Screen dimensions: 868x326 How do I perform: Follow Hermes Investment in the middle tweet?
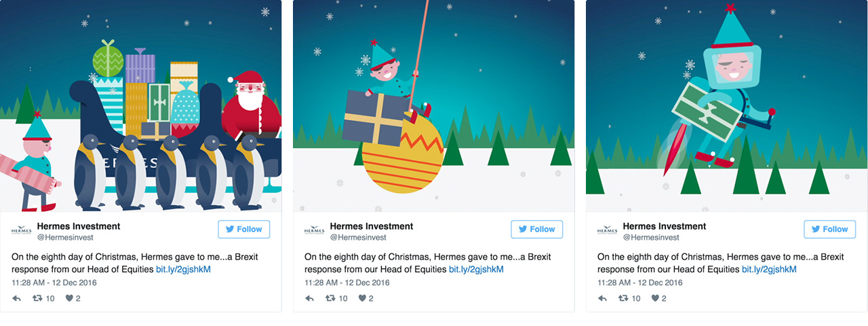point(537,230)
